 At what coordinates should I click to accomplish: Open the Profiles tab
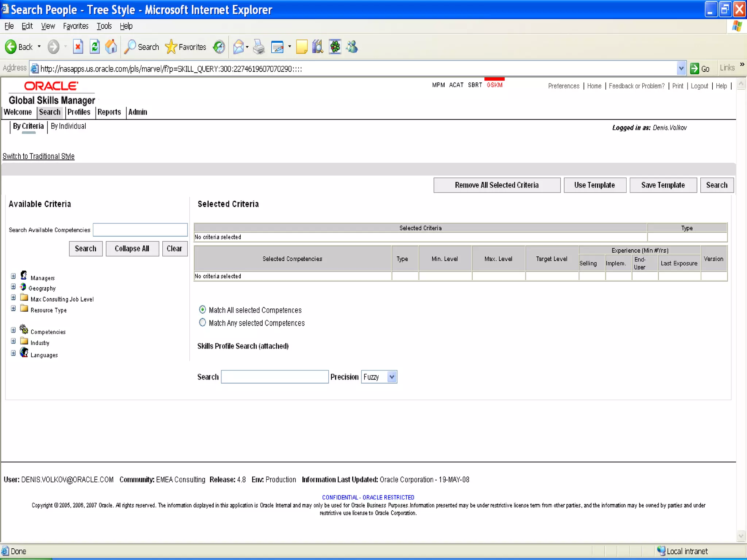(x=79, y=112)
